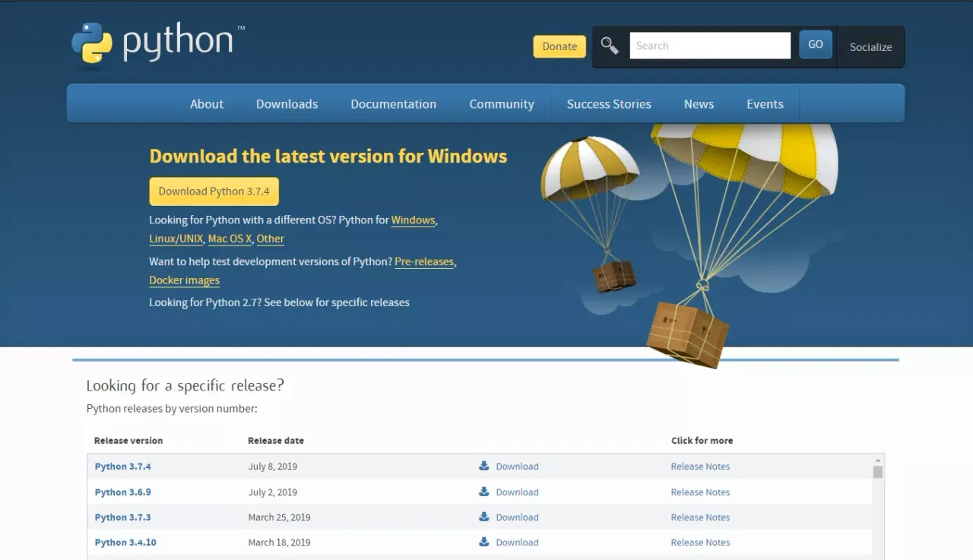Click download arrow icon in Python 3.6.9 row
973x560 pixels.
coord(484,492)
